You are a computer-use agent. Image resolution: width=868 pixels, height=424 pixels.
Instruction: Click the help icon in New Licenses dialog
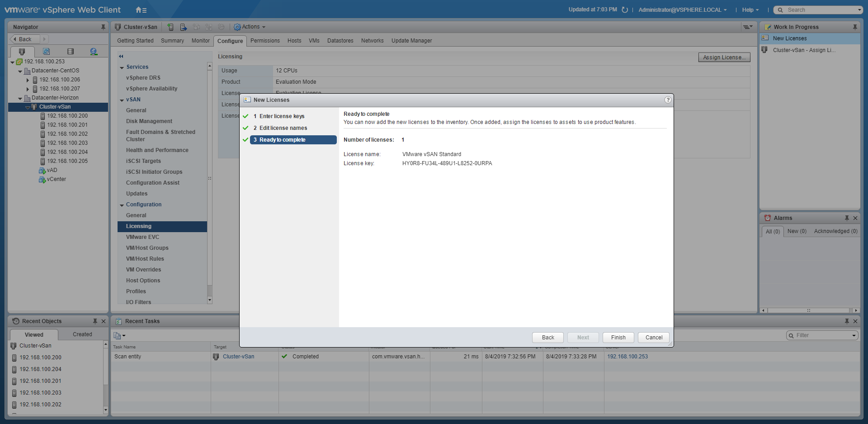tap(668, 100)
